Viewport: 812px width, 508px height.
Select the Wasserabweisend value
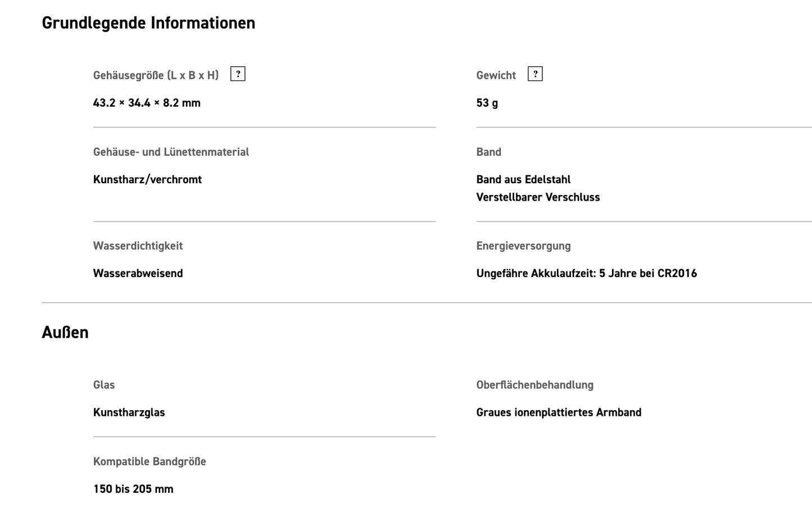click(138, 274)
